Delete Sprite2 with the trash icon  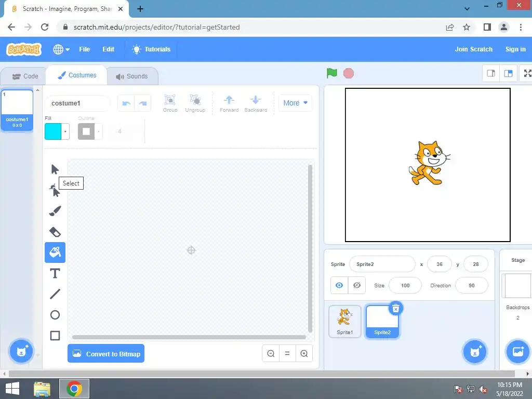point(395,309)
